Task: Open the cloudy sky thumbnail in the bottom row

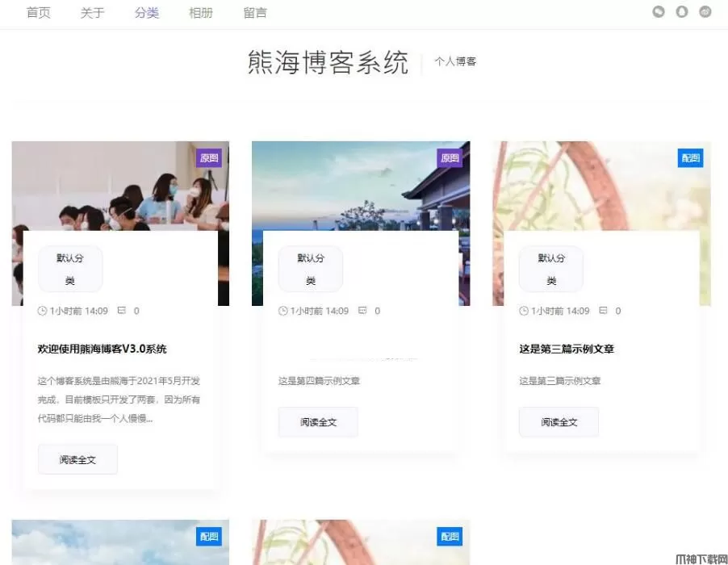Action: pos(120,542)
